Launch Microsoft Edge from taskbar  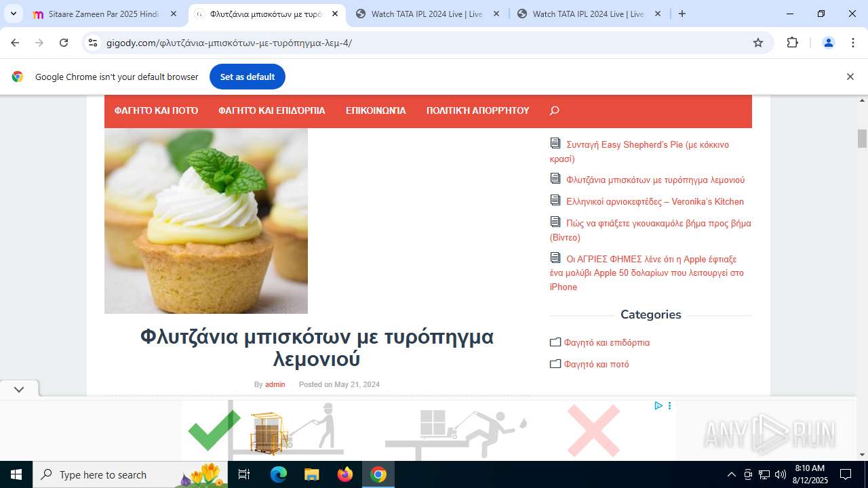pyautogui.click(x=279, y=474)
